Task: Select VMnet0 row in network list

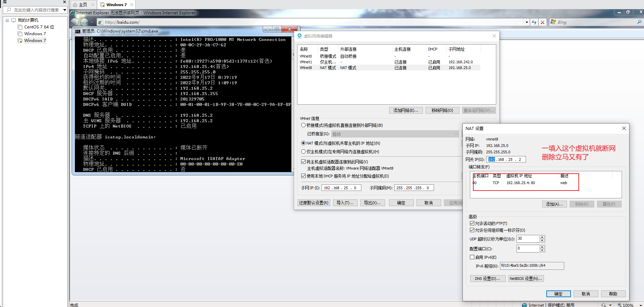Action: (389, 56)
